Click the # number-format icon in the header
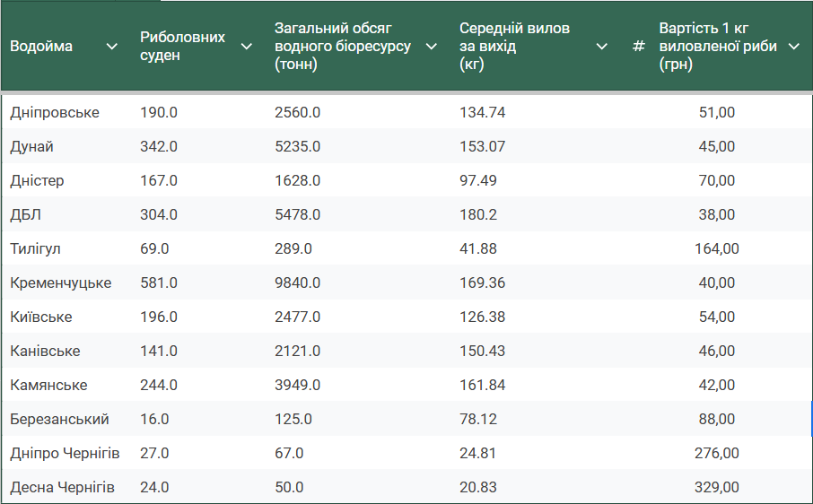The width and height of the screenshot is (813, 504). coord(639,47)
